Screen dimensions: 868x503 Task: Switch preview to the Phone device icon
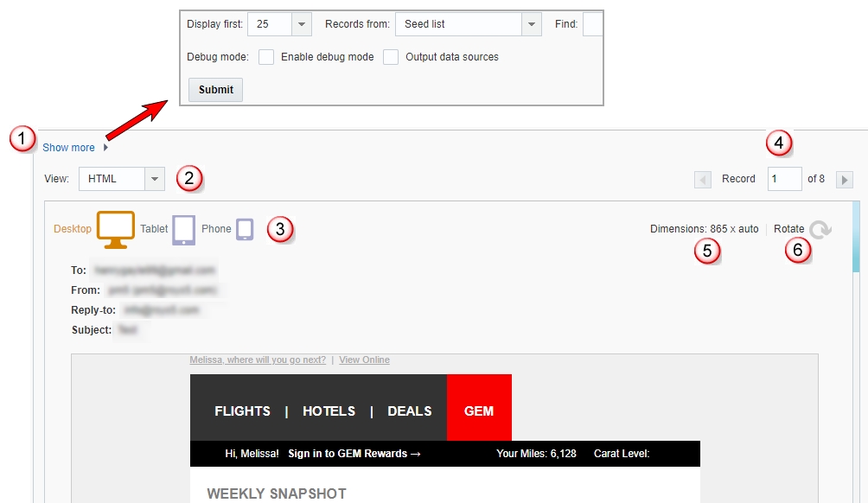[245, 229]
